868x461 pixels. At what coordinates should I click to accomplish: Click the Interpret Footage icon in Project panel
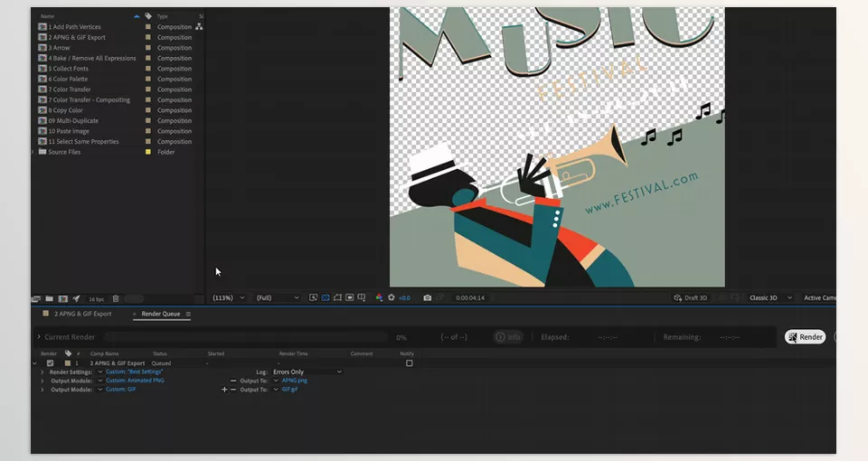click(36, 299)
